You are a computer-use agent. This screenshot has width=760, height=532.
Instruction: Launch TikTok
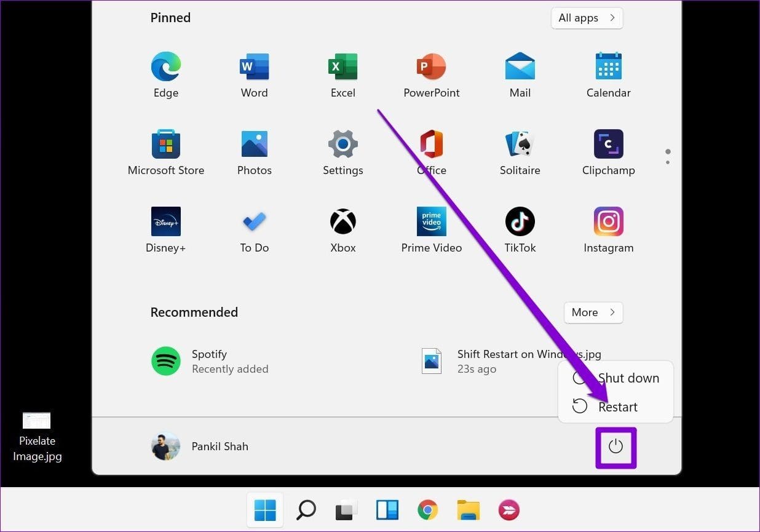520,229
